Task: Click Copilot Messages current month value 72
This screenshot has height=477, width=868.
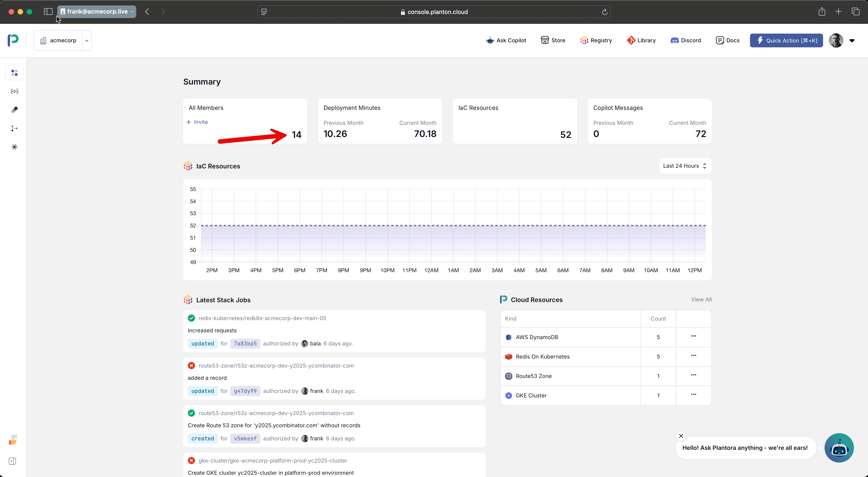Action: (701, 134)
